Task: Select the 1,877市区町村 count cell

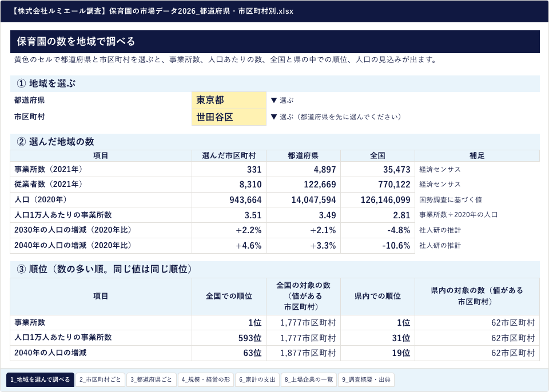Action: pyautogui.click(x=303, y=353)
